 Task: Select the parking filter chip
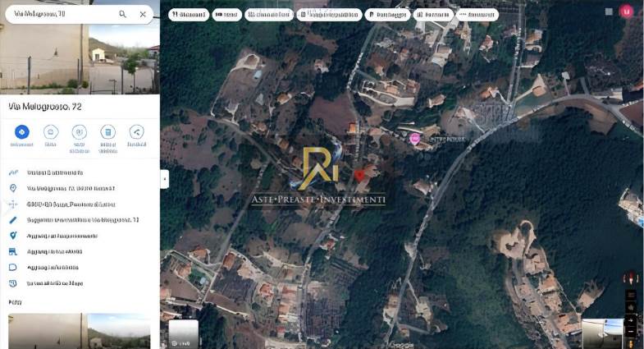[387, 15]
